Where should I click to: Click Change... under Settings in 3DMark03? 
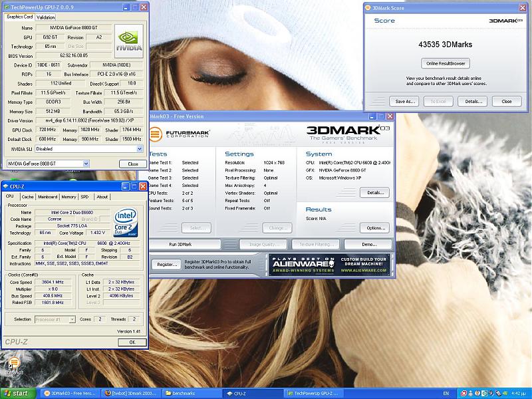pos(277,228)
